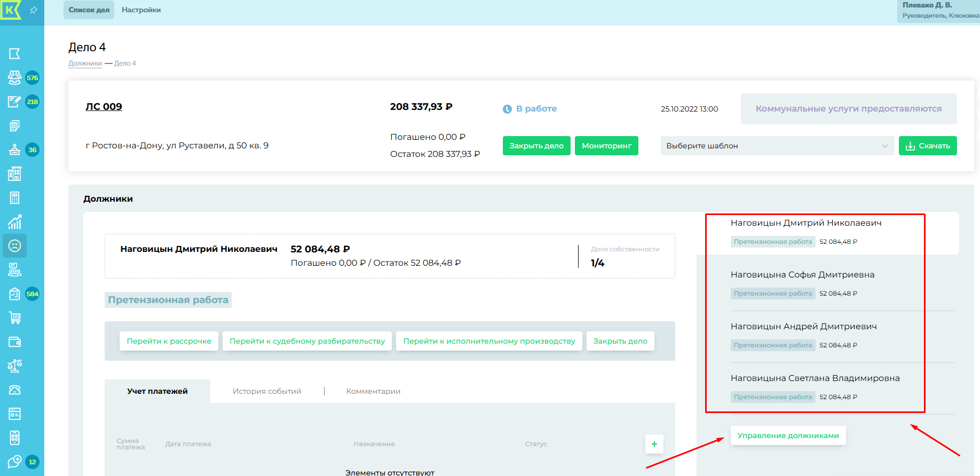980x476 pixels.
Task: Open the 'ЛС 009' account link
Action: pos(104,107)
